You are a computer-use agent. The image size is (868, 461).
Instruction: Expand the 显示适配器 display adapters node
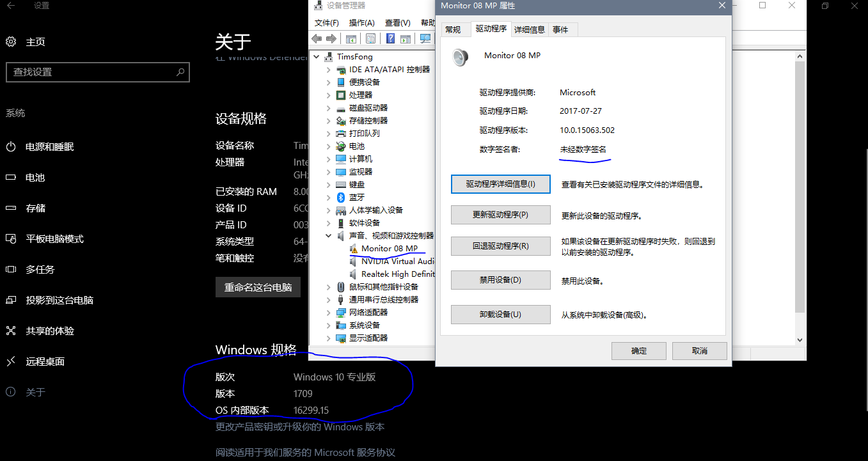tap(329, 338)
